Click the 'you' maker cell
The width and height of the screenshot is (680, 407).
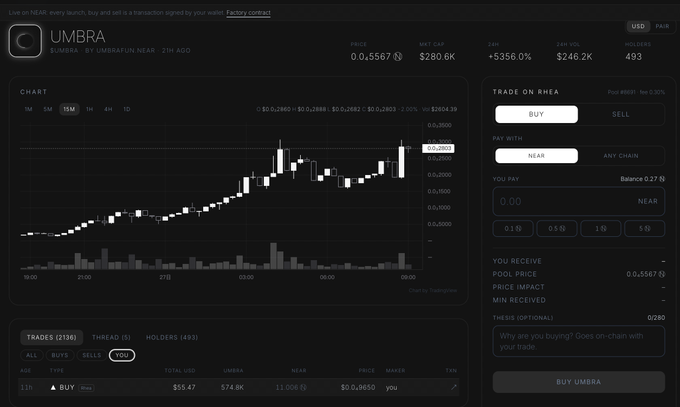click(391, 387)
